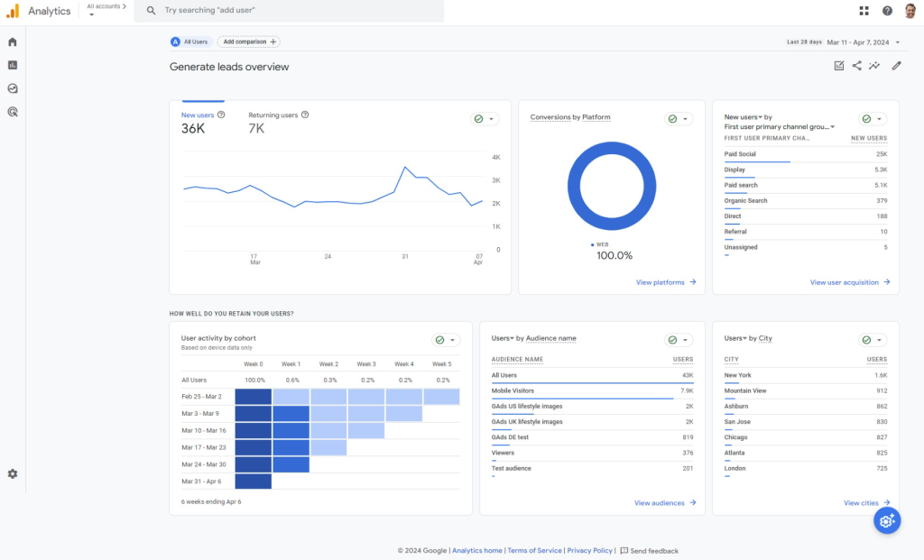This screenshot has width=924, height=560.
Task: Select the Returning users metric tab
Action: 278,123
